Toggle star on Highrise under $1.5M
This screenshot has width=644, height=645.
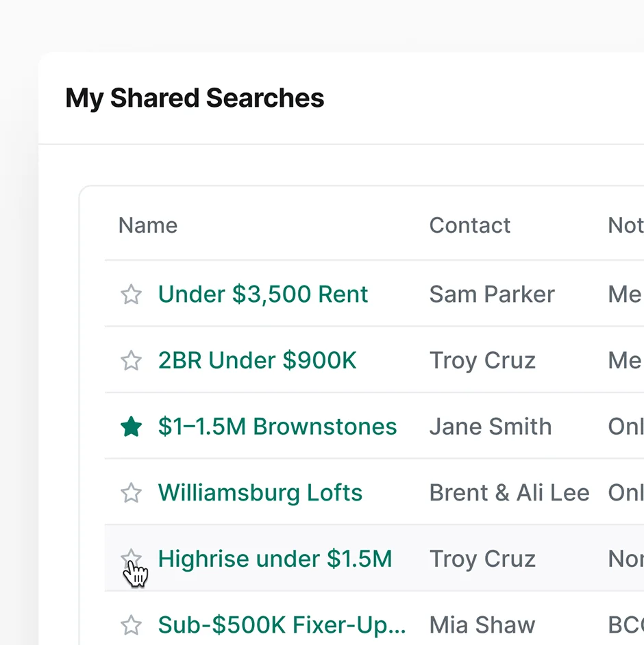pos(130,558)
